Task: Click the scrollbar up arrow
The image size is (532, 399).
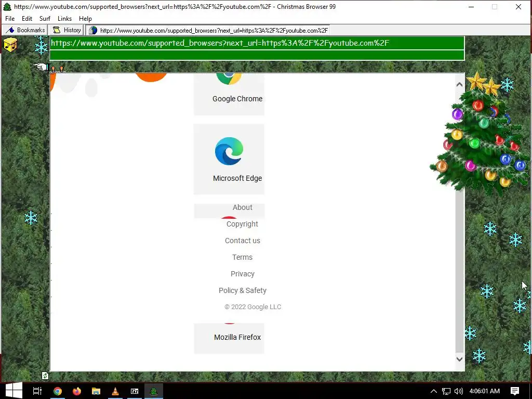Action: (459, 85)
